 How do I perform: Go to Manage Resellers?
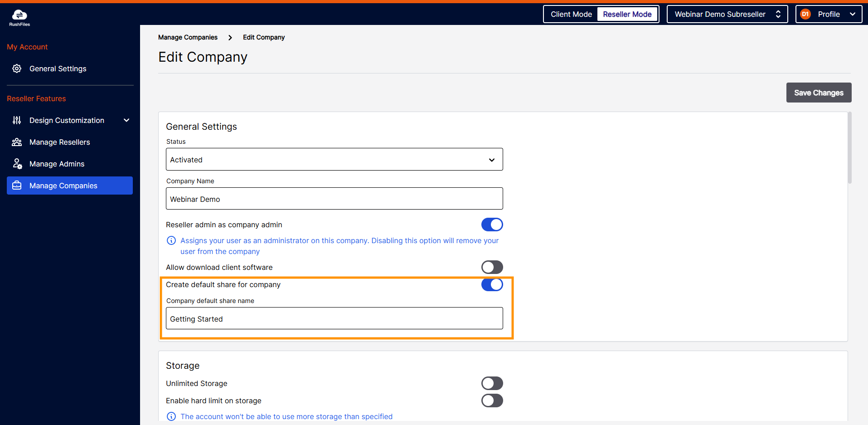[70, 142]
